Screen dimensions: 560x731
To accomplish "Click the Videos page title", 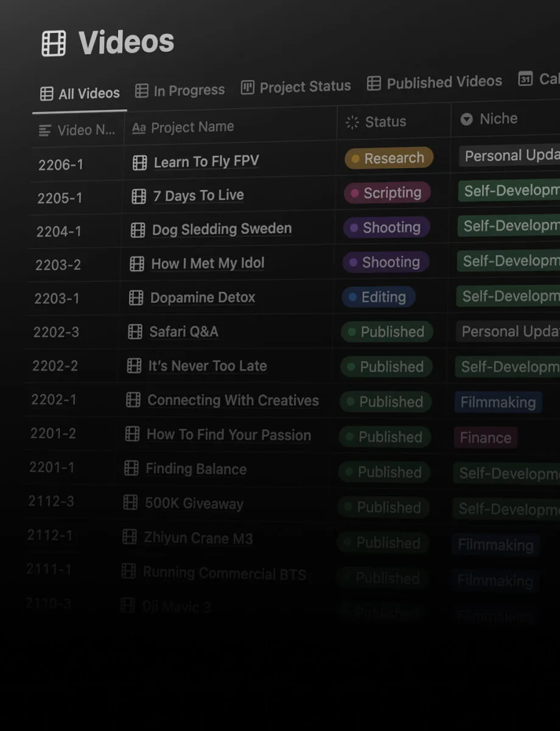I will [127, 43].
